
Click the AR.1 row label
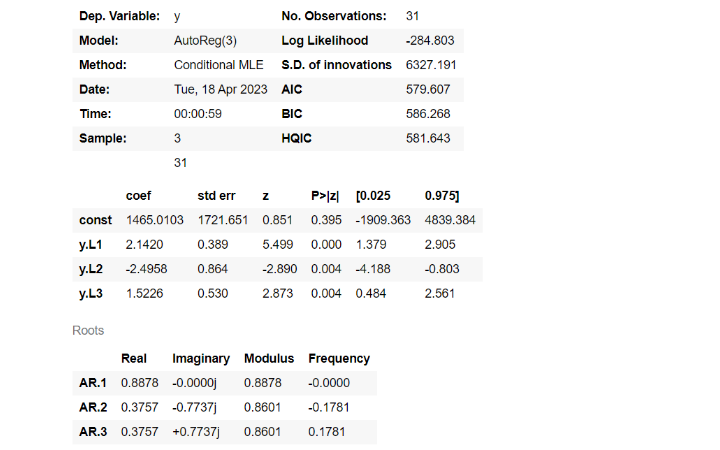click(93, 382)
